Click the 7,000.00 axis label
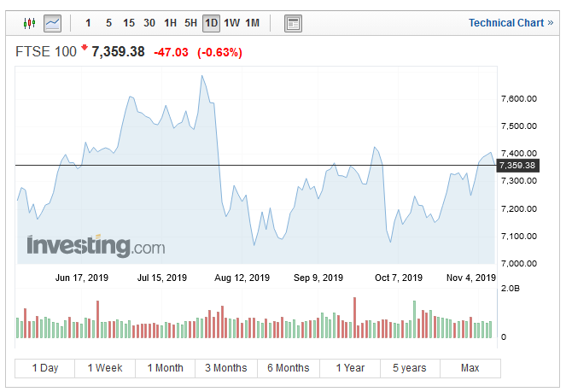572x392 pixels. point(519,264)
